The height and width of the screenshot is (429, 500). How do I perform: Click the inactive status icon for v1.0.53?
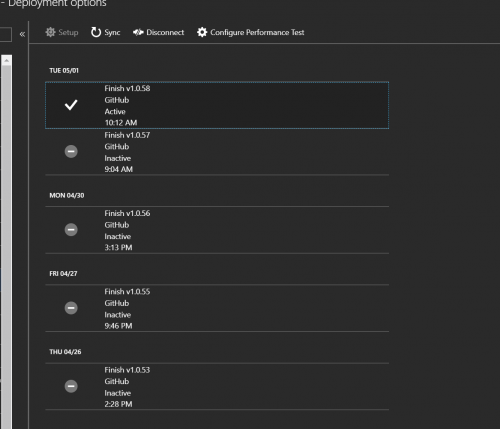coord(71,386)
